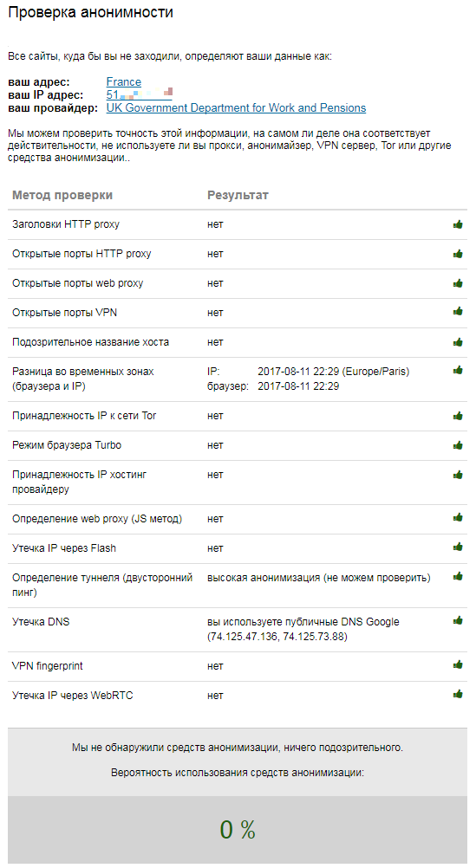Click the Результат column header
The width and height of the screenshot is (476, 868).
point(238,195)
